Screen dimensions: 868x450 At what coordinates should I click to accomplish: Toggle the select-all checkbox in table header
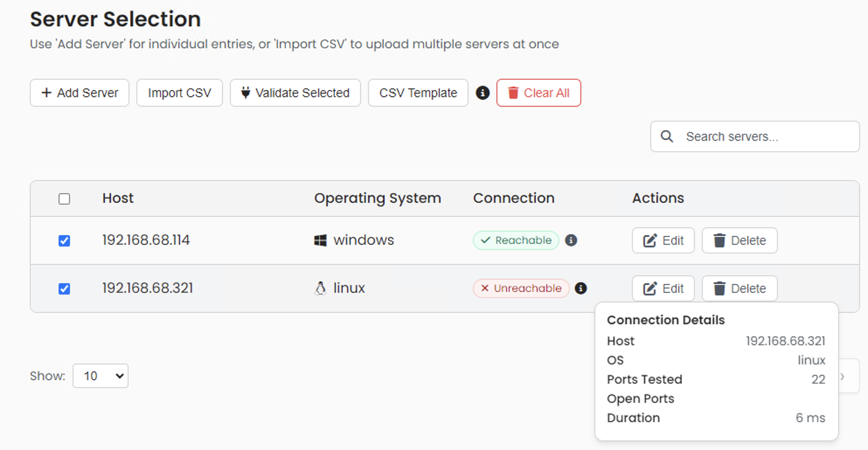pyautogui.click(x=64, y=199)
